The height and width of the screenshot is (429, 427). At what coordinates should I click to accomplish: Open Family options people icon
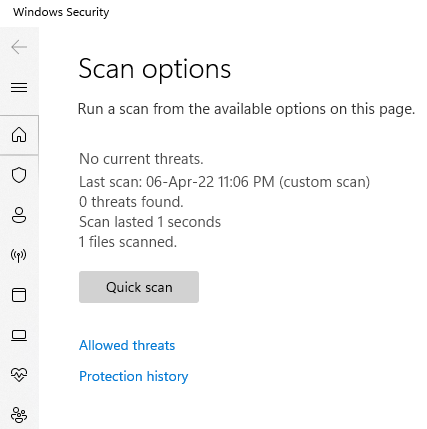click(x=19, y=415)
